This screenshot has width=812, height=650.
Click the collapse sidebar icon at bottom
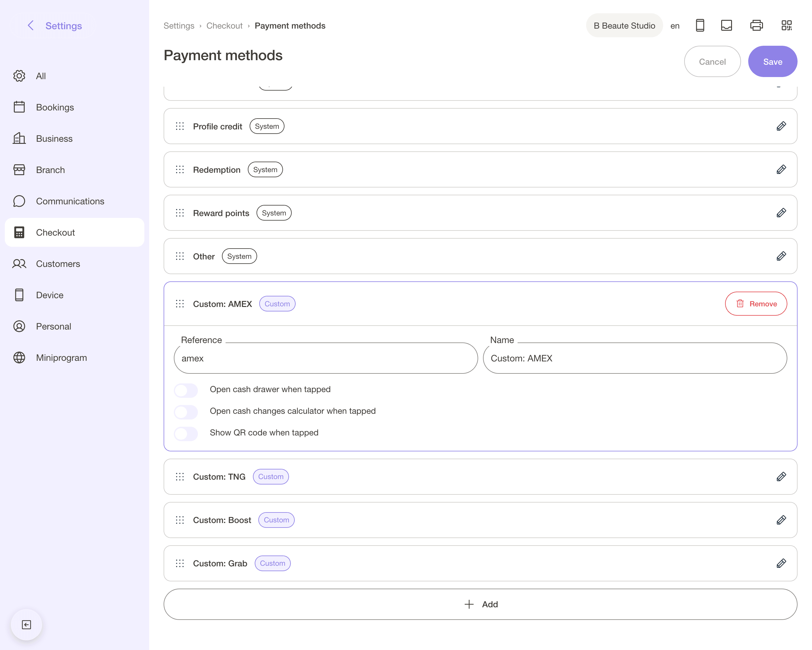(x=26, y=625)
